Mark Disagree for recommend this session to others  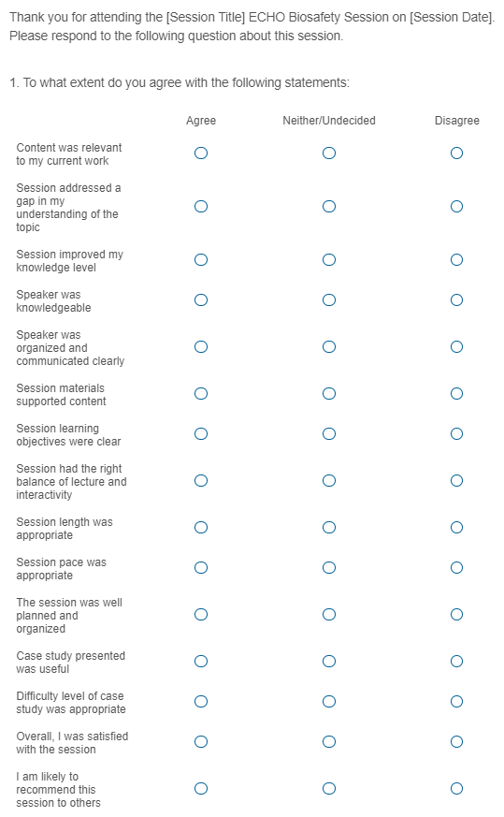point(456,789)
